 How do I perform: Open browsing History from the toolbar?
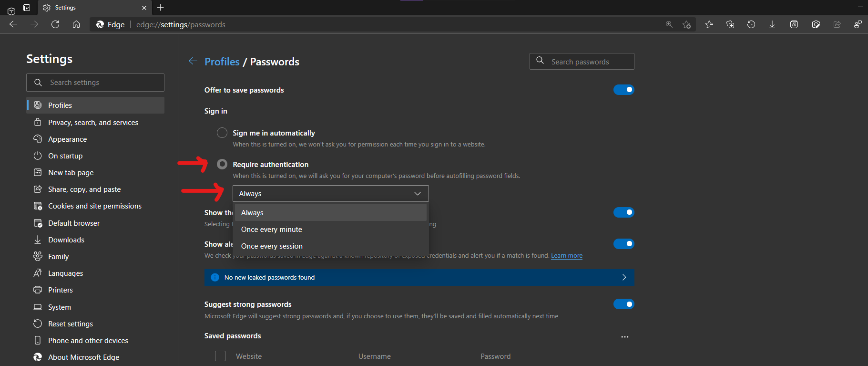pyautogui.click(x=751, y=24)
